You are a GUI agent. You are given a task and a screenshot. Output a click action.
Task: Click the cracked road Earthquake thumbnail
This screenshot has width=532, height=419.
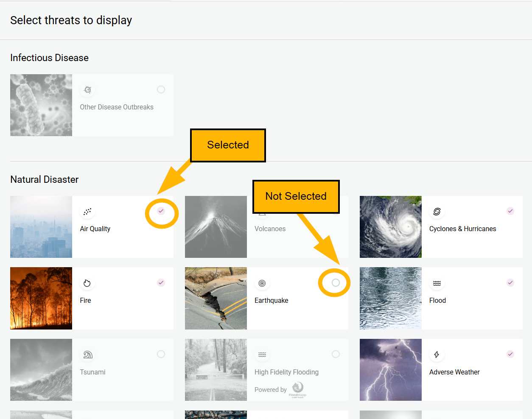tap(216, 298)
